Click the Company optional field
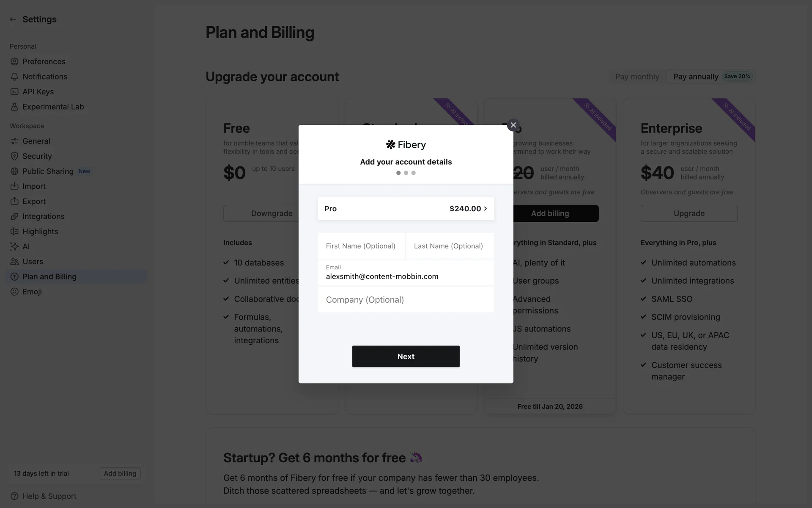The width and height of the screenshot is (812, 508). click(x=406, y=300)
